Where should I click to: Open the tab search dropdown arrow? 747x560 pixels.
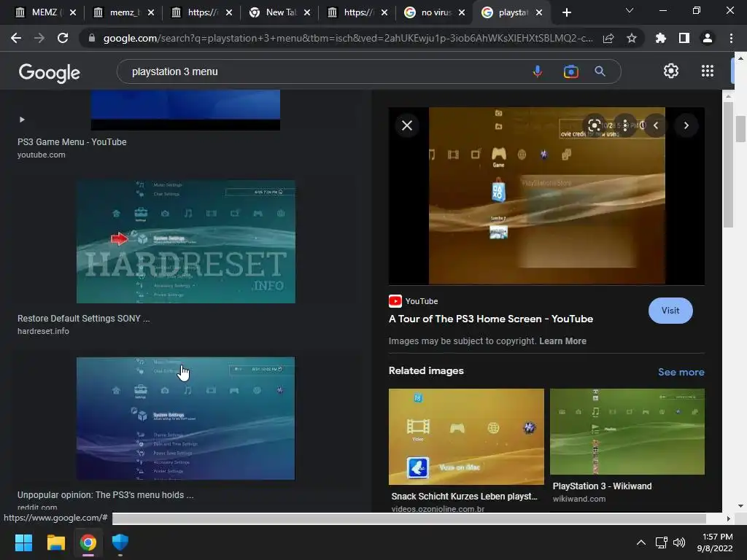click(x=630, y=10)
